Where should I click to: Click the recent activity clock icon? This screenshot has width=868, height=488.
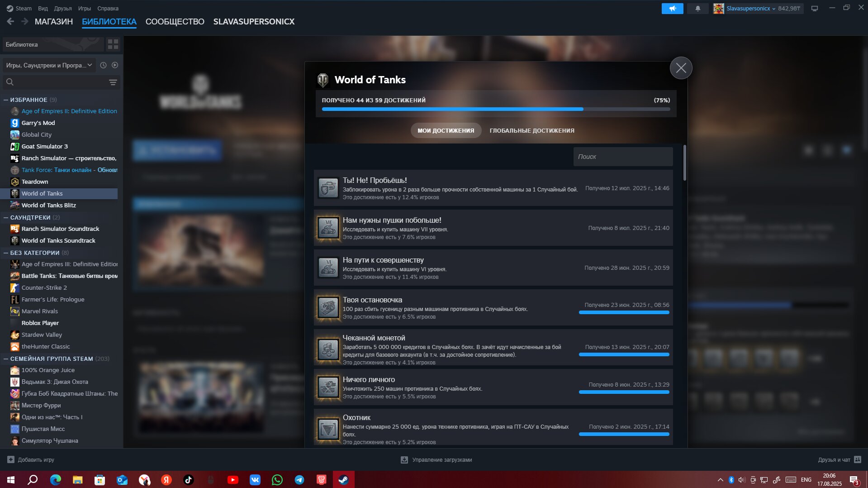tap(103, 65)
